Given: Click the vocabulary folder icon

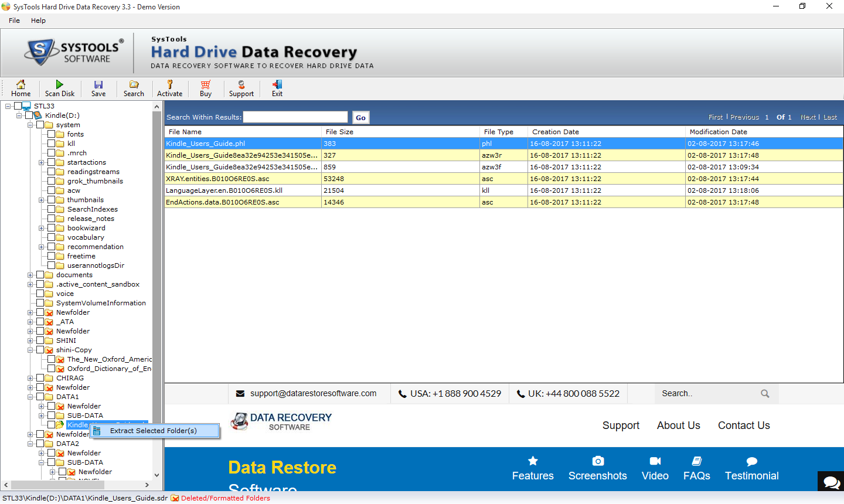Looking at the screenshot, I should [x=60, y=237].
